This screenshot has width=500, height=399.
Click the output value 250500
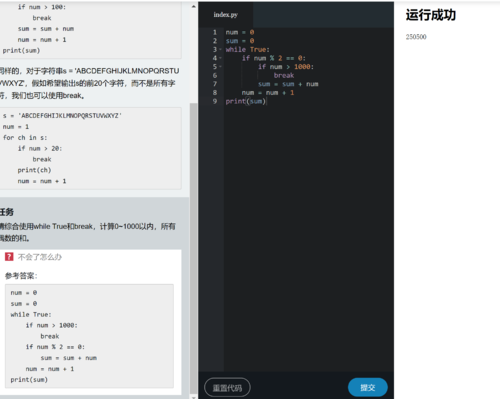click(x=416, y=37)
